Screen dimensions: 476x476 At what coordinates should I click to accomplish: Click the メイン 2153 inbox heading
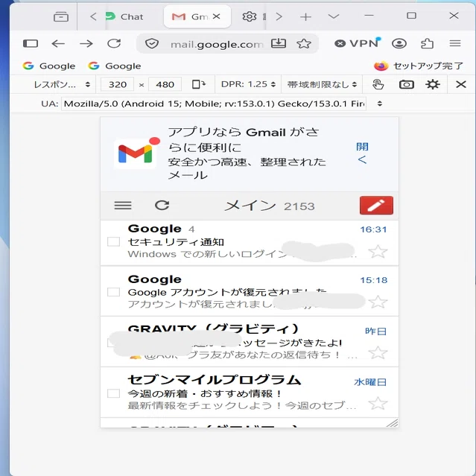click(x=270, y=206)
